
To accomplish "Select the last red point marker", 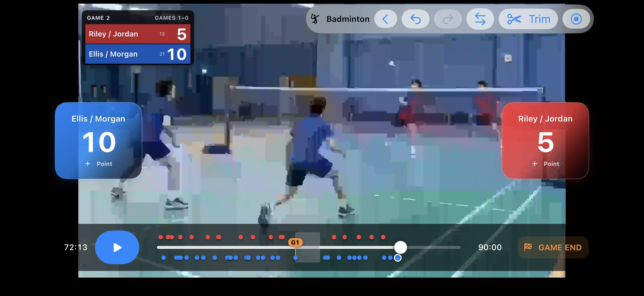I will pos(383,237).
